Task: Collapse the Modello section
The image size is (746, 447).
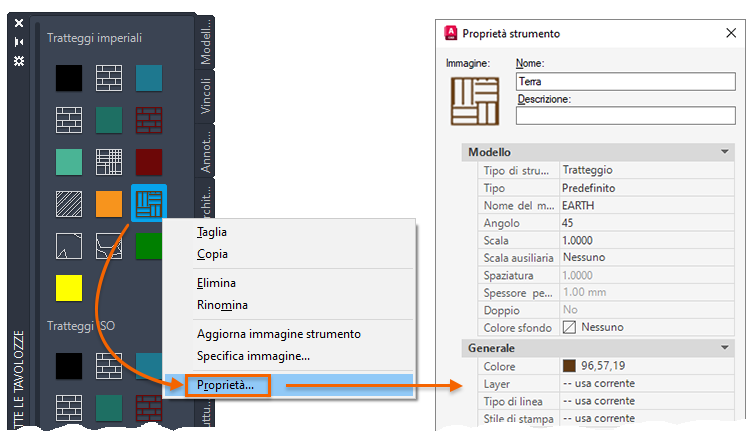Action: point(725,152)
